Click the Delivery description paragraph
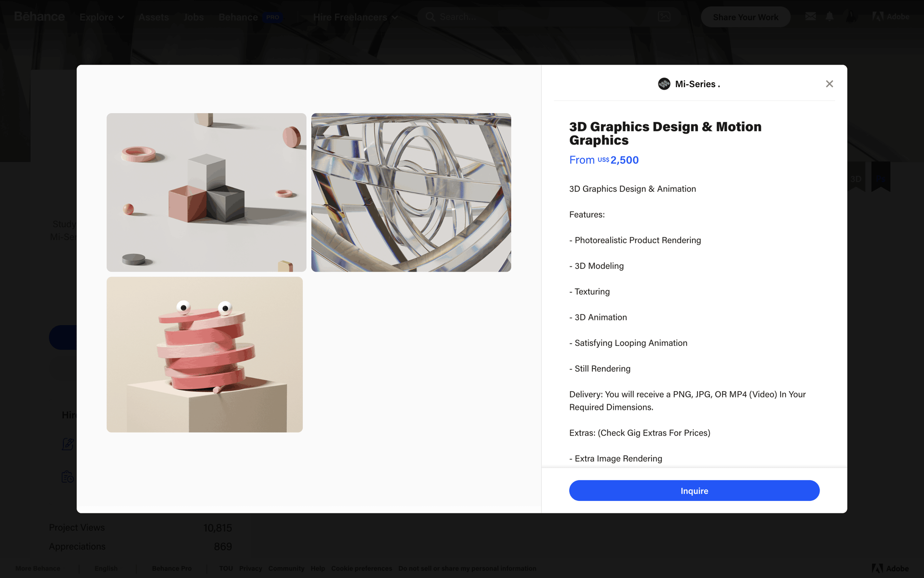Screen dimensions: 924x578 [687, 401]
